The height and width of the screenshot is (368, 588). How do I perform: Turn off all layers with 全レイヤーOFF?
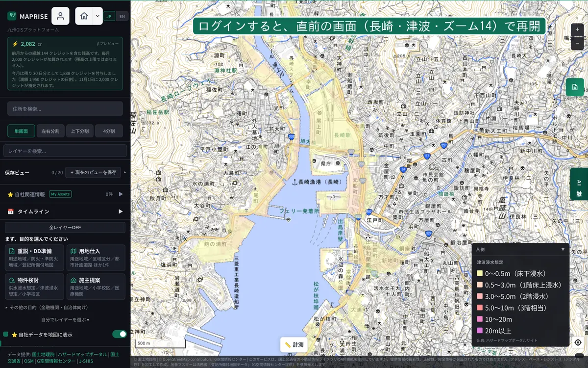tap(65, 228)
